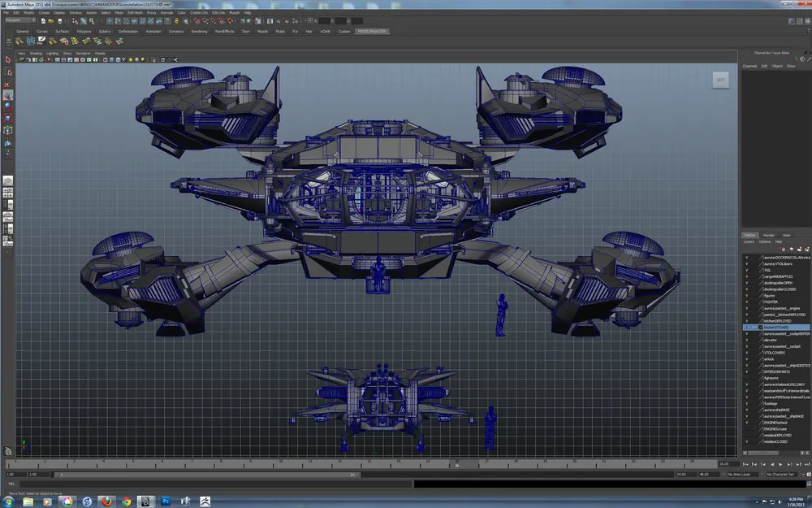Click the view cube in viewport
The width and height of the screenshot is (812, 508).
[x=721, y=80]
